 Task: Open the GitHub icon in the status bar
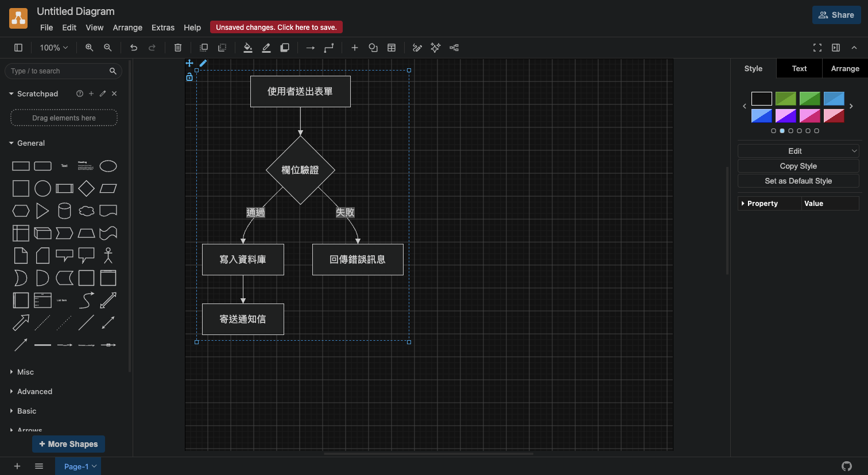(846, 466)
